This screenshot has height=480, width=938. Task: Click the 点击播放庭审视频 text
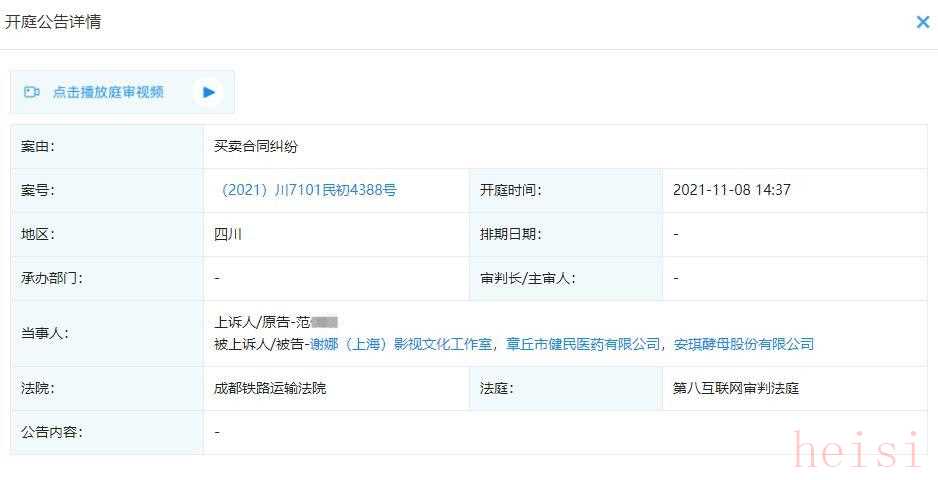click(x=108, y=92)
